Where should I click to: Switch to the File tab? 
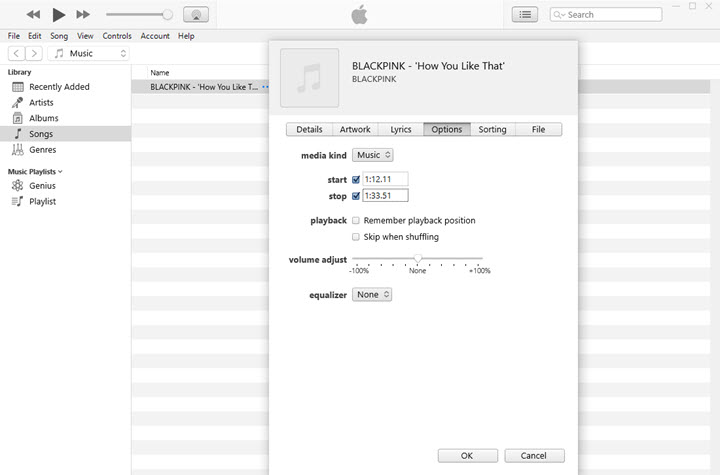point(539,130)
